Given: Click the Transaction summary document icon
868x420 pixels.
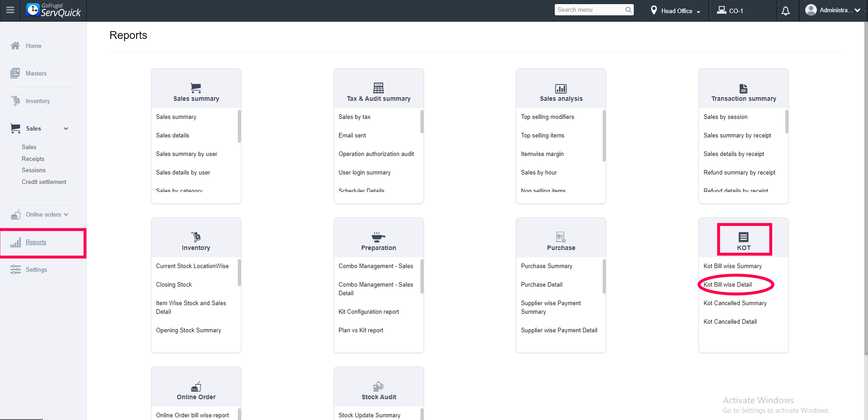Looking at the screenshot, I should 743,89.
